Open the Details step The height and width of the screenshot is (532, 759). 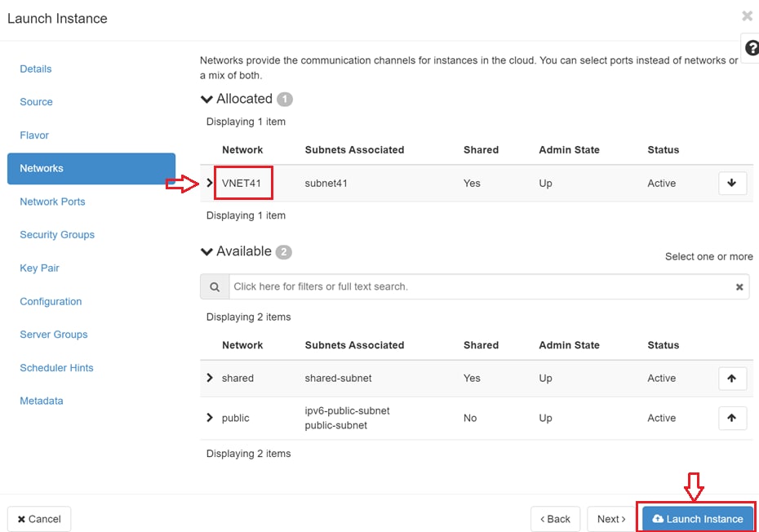tap(36, 69)
